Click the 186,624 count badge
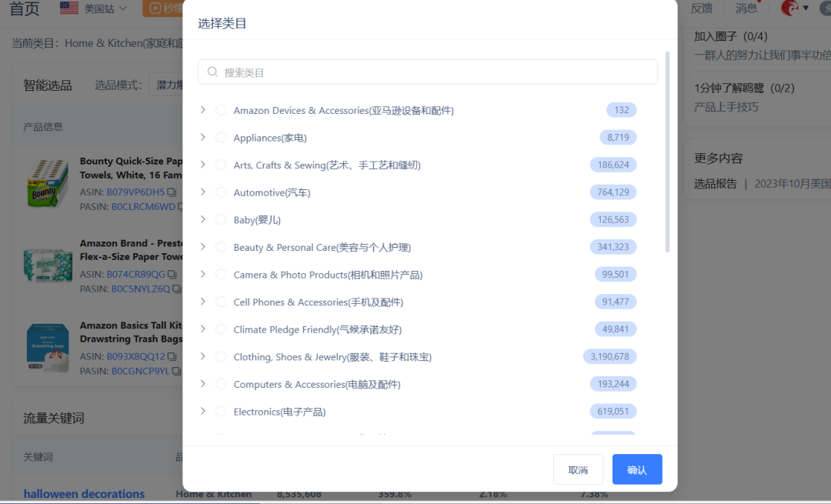 (x=613, y=165)
